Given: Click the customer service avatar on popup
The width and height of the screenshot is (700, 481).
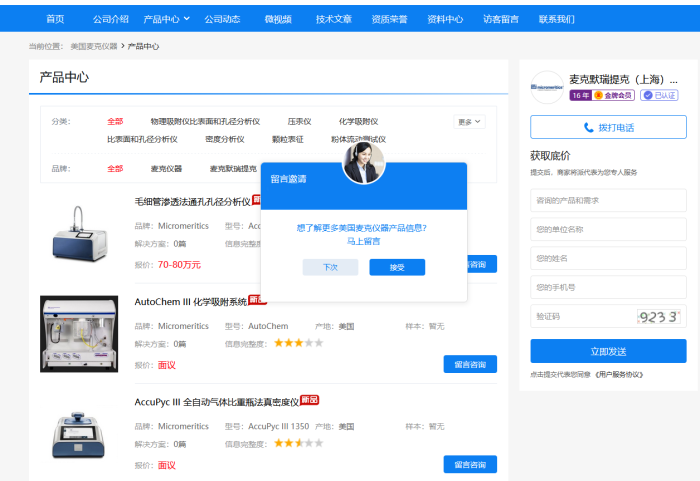Looking at the screenshot, I should pos(363,162).
